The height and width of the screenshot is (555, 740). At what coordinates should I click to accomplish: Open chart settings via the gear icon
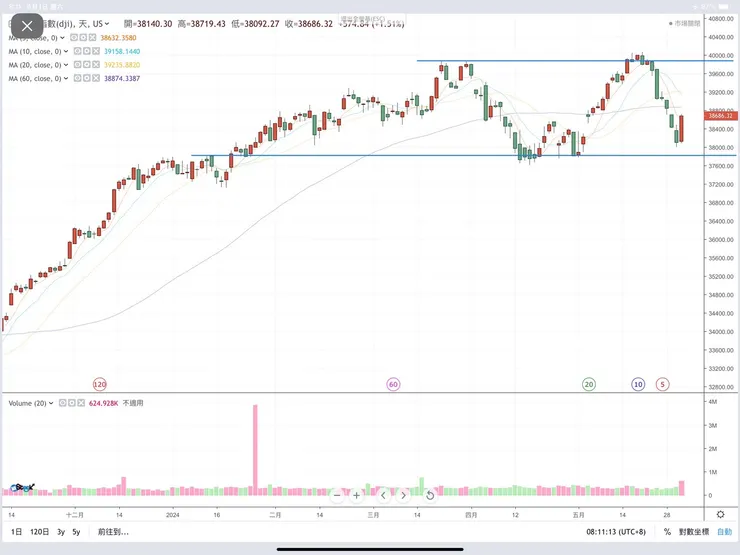[721, 514]
